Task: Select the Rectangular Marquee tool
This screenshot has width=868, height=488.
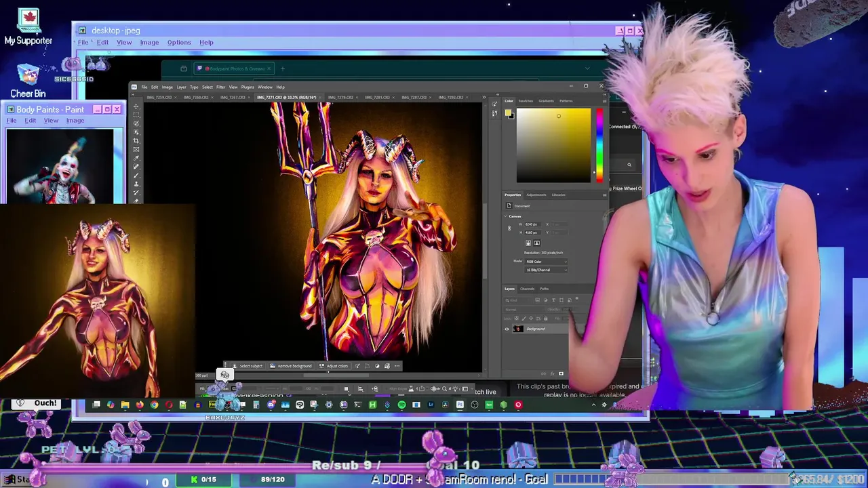Action: (136, 115)
